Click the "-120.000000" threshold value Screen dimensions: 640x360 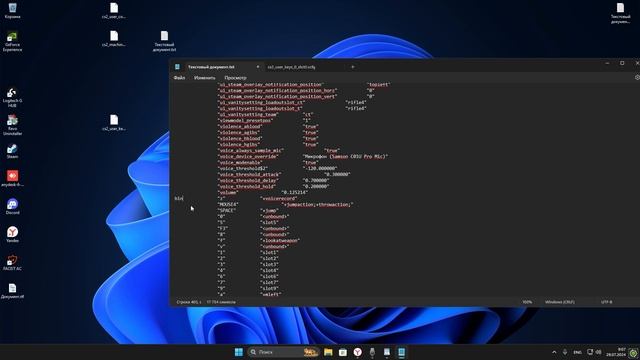(x=320, y=168)
